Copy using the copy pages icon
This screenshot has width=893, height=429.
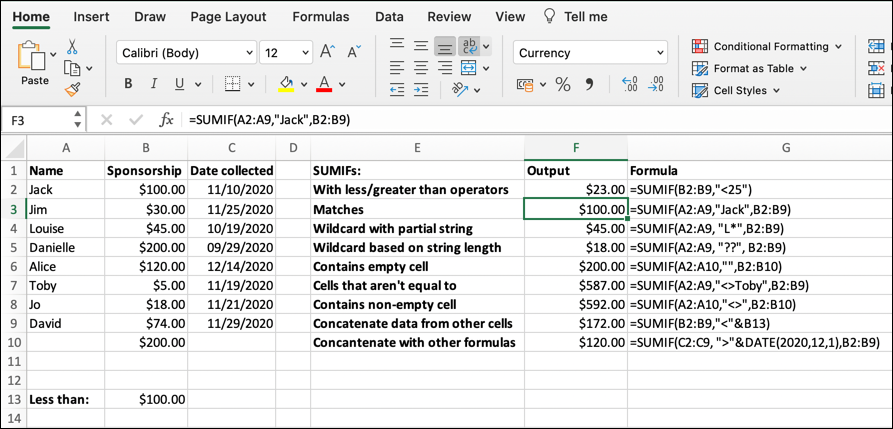[x=72, y=68]
